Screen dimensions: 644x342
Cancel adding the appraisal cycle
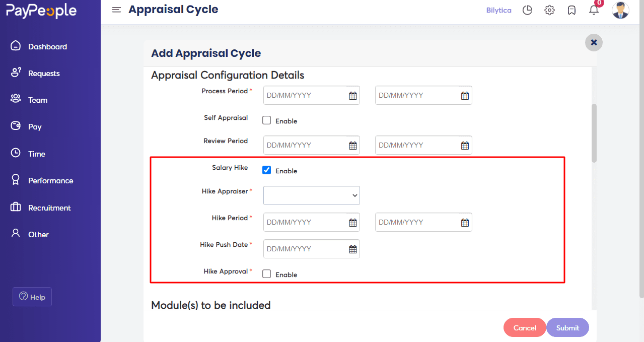coord(525,327)
